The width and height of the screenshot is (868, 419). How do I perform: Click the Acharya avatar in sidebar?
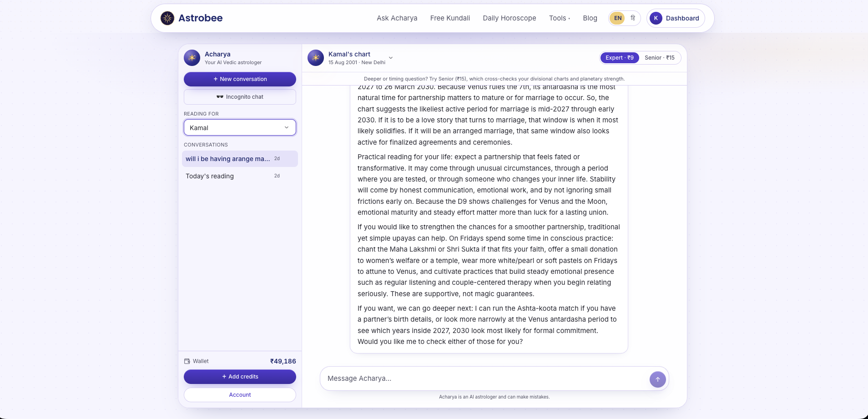tap(192, 58)
